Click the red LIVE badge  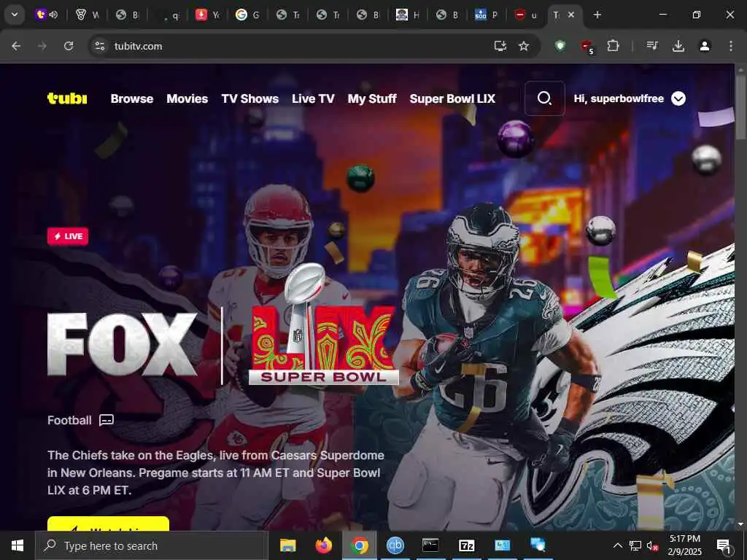[x=68, y=236]
